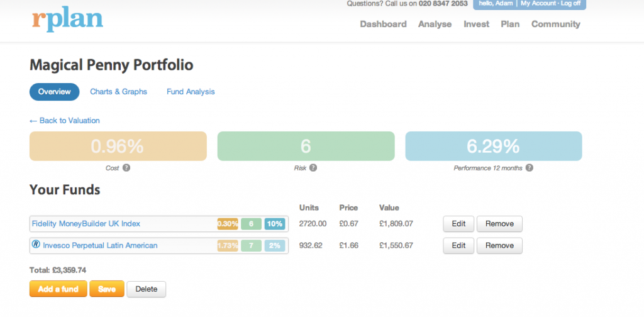Delete the portfolio
Image resolution: width=644 pixels, height=317 pixels.
pos(146,289)
